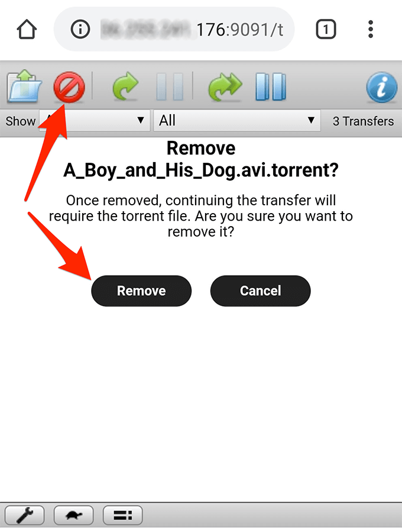Open browser three-dot overflow menu
This screenshot has width=402, height=532.
tap(371, 29)
